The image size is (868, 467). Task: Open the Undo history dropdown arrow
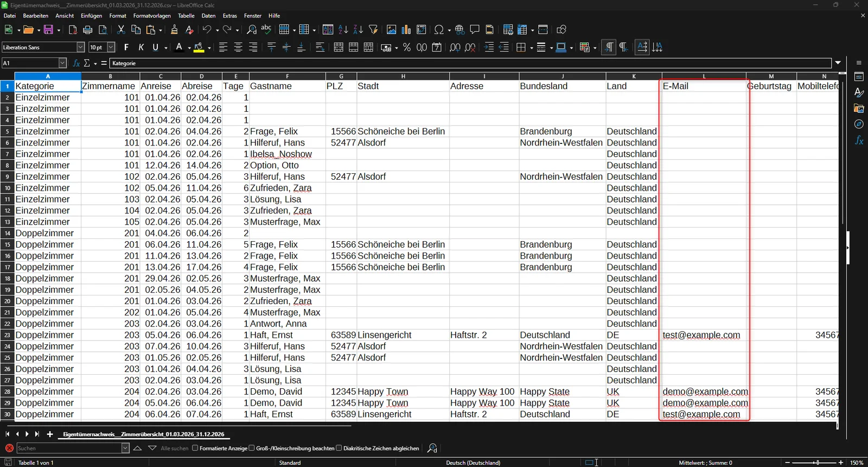tap(217, 30)
